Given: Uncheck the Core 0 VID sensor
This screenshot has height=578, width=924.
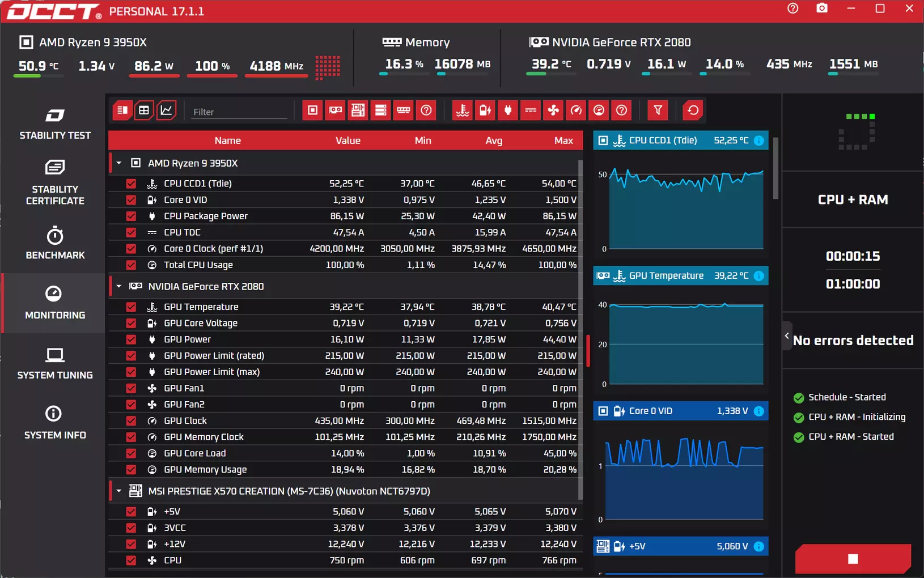Looking at the screenshot, I should (x=131, y=200).
